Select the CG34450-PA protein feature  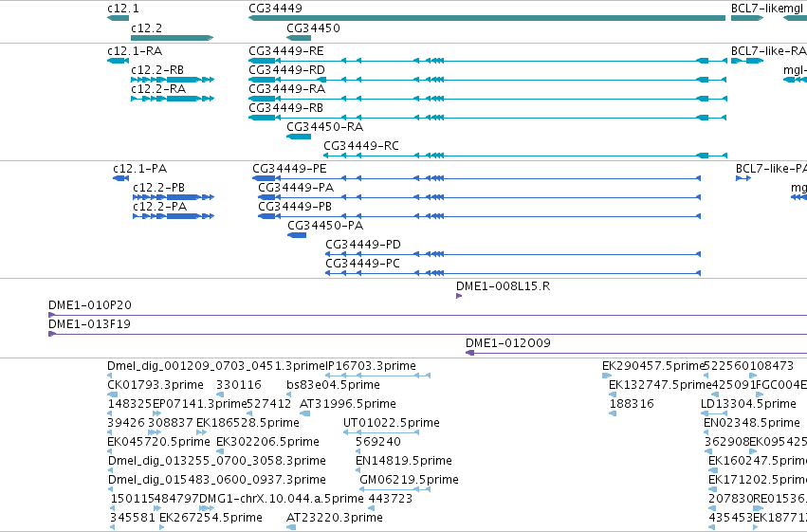click(297, 235)
